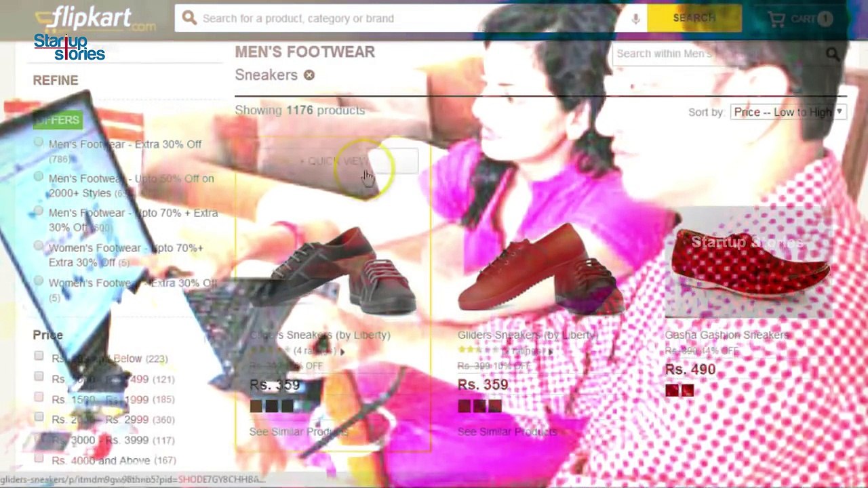868x488 pixels.
Task: Check the price range ending in 499
Action: click(39, 377)
